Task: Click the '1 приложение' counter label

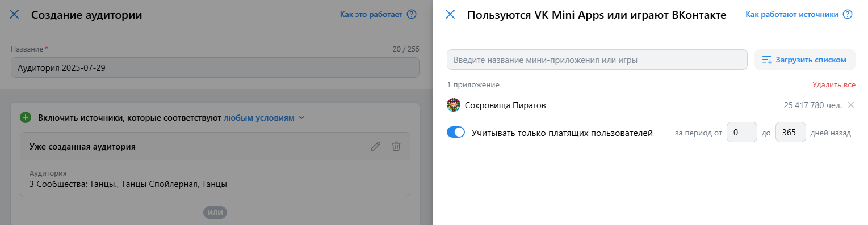Action: coord(473,85)
